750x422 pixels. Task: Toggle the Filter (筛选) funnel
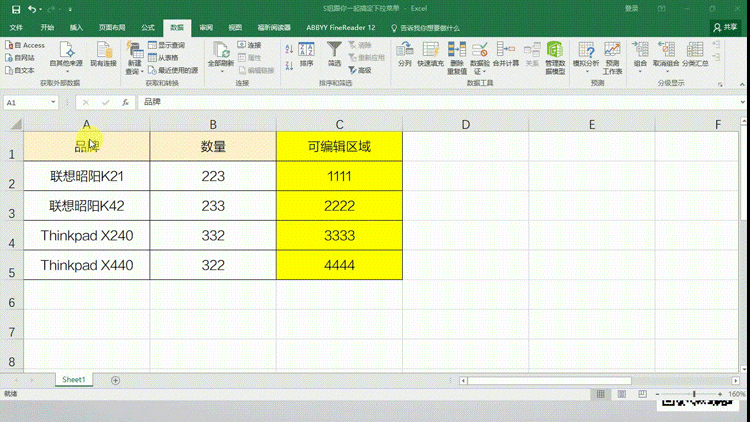(x=334, y=54)
